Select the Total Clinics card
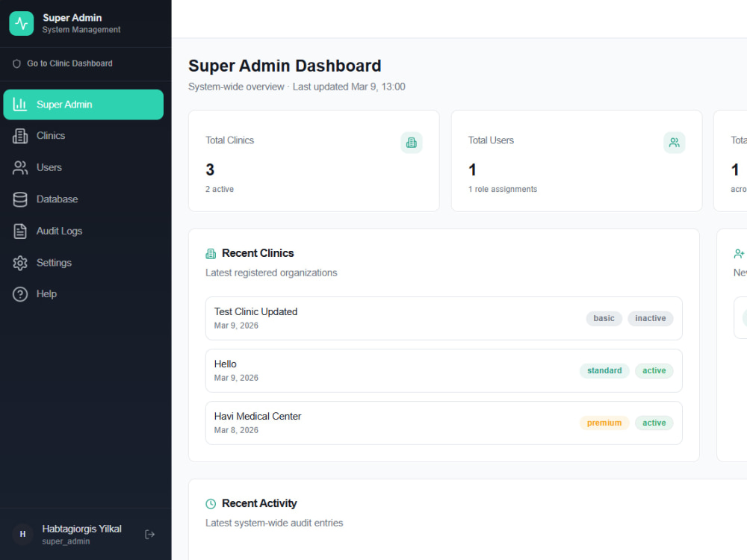Viewport: 747px width, 560px height. point(314,161)
